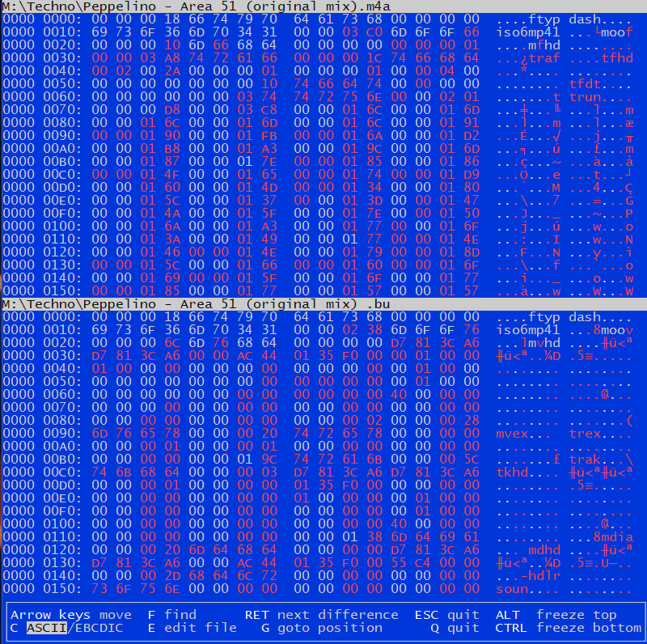This screenshot has height=644, width=647.
Task: Click the 'trex' ASCII text in bottom pane
Action: tap(585, 433)
